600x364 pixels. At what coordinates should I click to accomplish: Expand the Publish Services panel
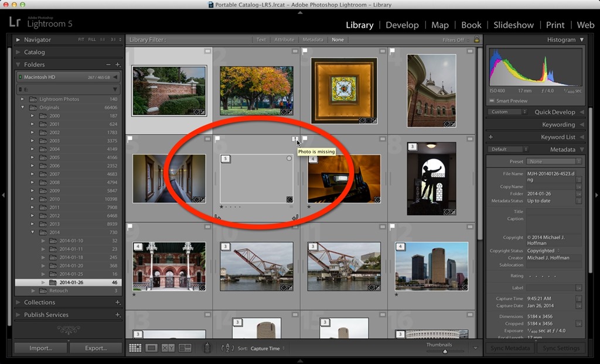[x=18, y=315]
